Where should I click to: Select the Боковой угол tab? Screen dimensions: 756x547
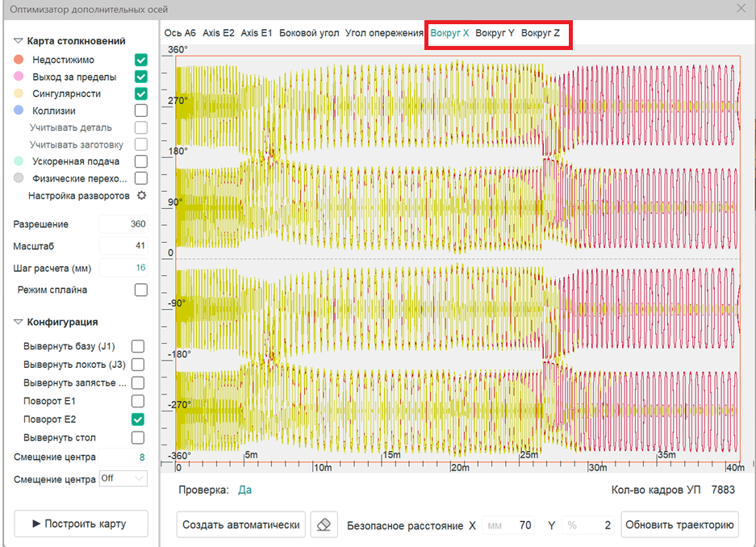click(308, 33)
